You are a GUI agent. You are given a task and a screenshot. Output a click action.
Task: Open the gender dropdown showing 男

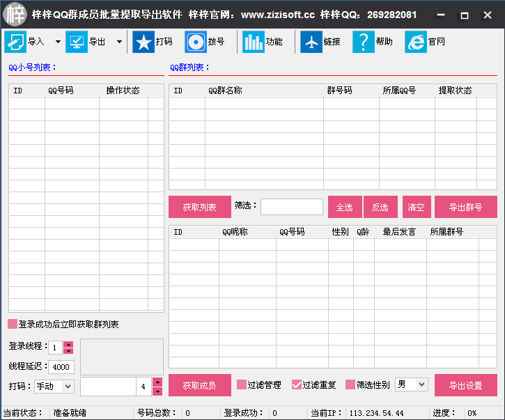tap(411, 384)
